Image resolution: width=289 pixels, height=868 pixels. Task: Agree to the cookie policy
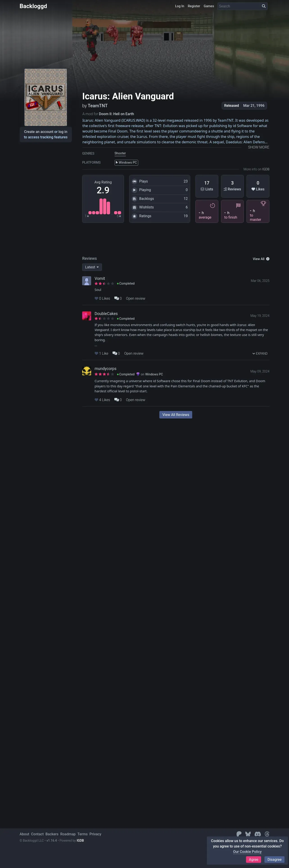[253, 859]
